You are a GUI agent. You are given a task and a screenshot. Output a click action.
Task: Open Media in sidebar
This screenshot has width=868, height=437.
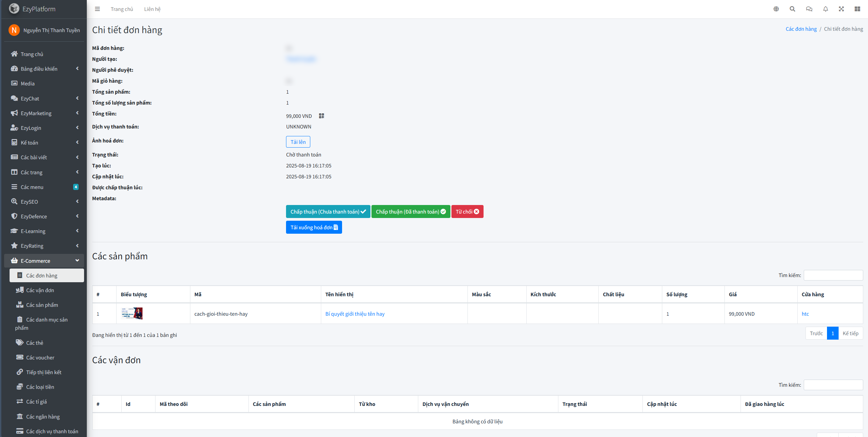(x=44, y=83)
